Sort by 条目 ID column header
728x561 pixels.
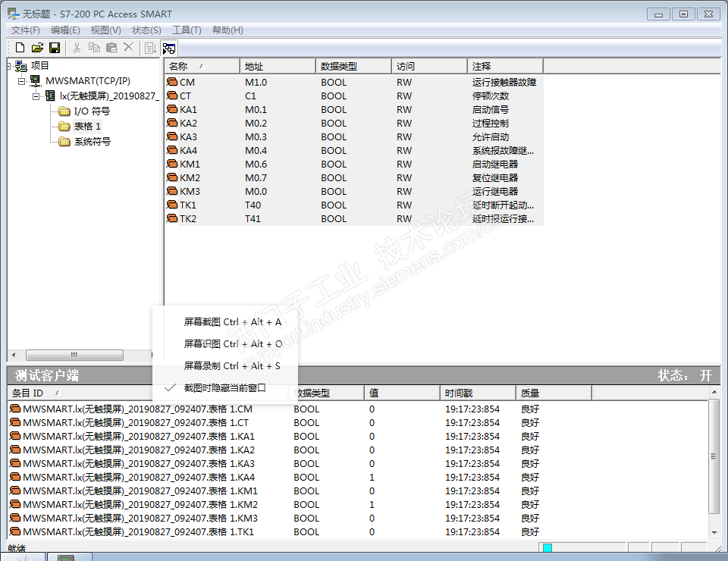149,393
